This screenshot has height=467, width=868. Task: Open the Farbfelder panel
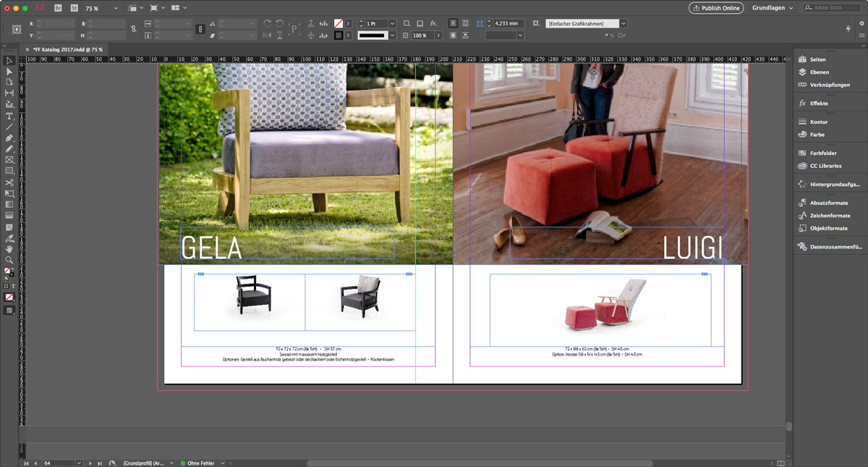(823, 153)
